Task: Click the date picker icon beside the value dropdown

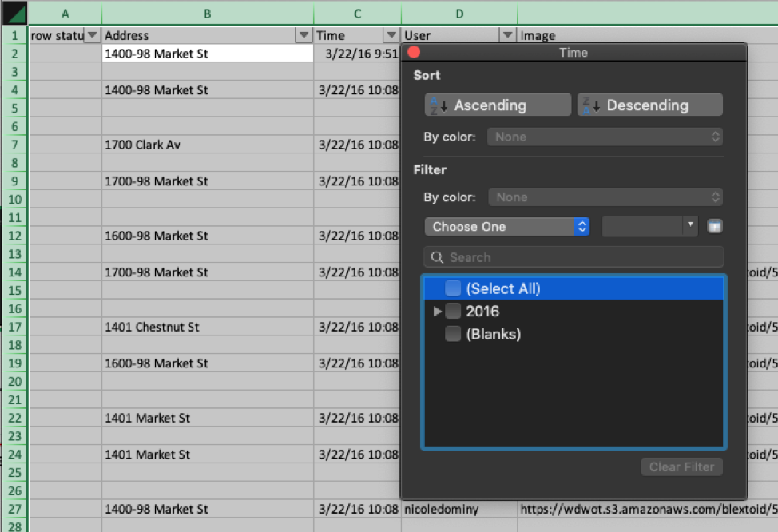Action: point(713,226)
